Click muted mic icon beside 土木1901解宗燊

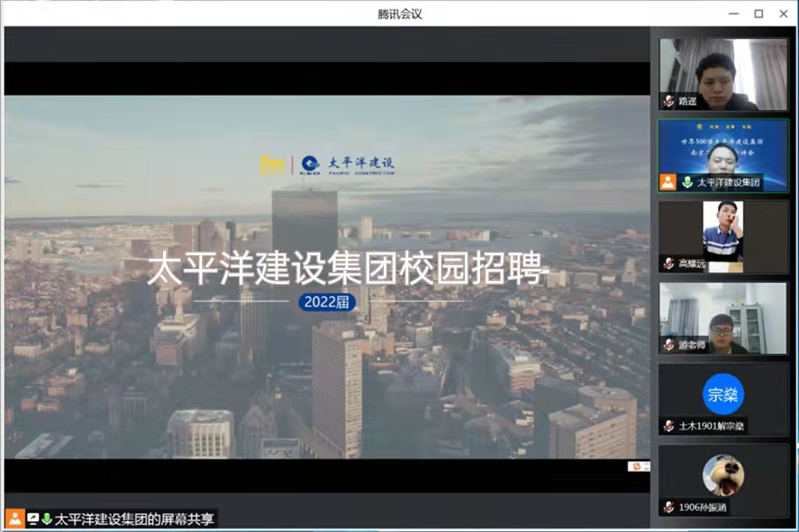pos(669,426)
